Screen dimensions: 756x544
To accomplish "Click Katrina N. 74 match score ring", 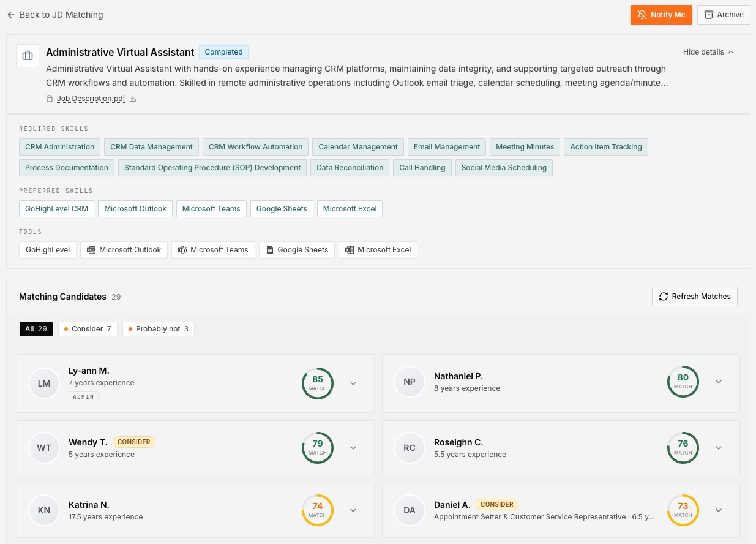I will click(x=318, y=510).
